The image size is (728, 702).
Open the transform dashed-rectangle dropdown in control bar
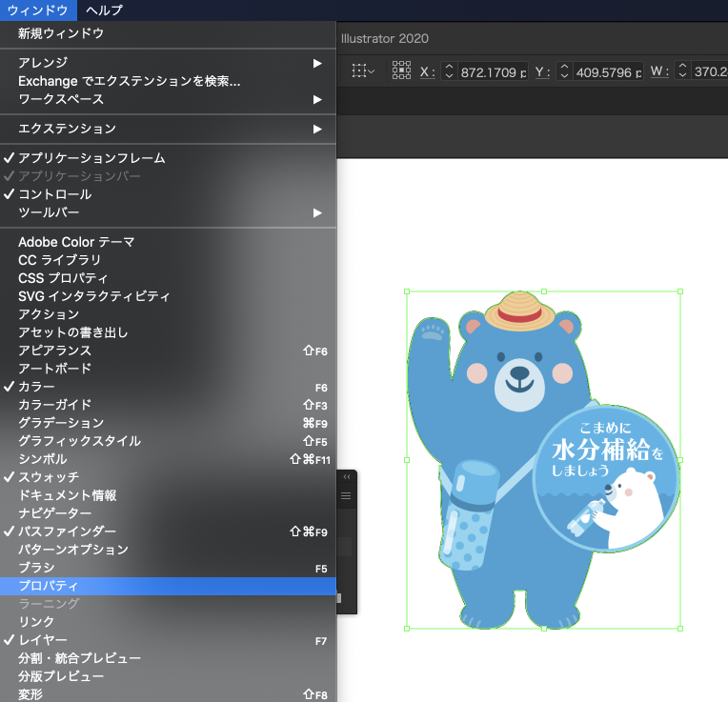coord(363,71)
